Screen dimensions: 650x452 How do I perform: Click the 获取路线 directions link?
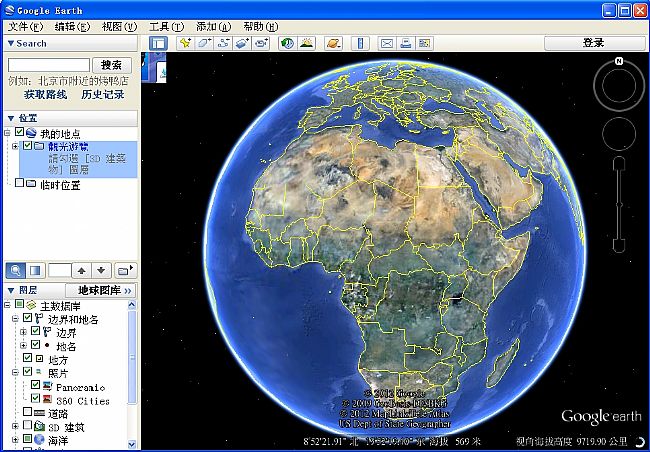(46, 95)
